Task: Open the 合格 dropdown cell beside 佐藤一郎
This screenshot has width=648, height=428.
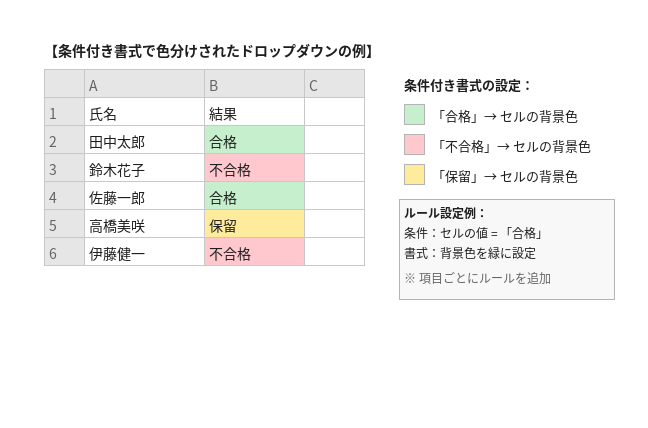Action: tap(254, 196)
